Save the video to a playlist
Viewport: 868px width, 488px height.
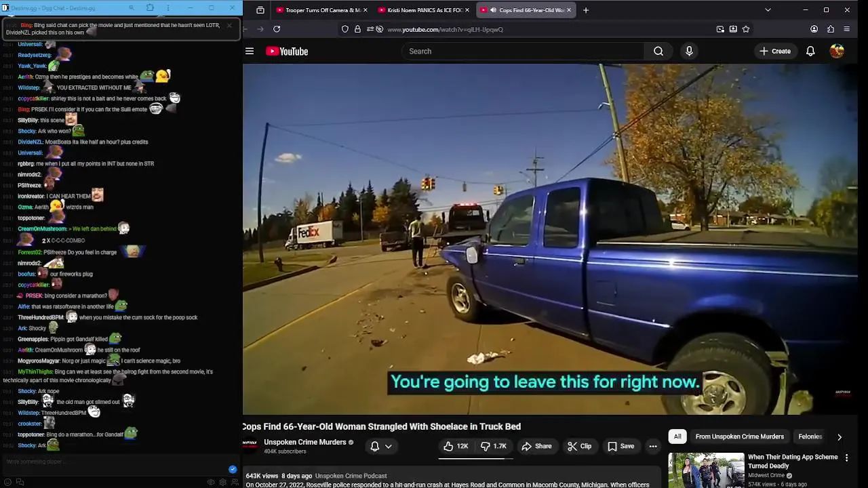coord(621,446)
